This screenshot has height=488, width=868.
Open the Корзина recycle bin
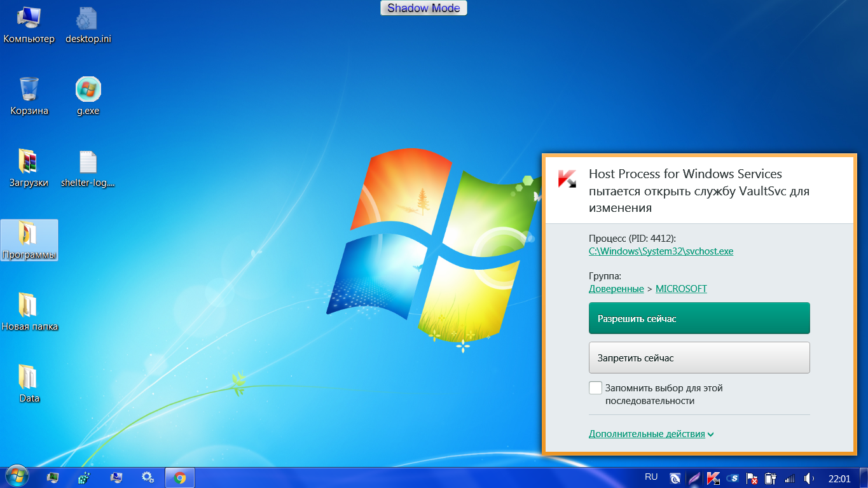(x=29, y=97)
